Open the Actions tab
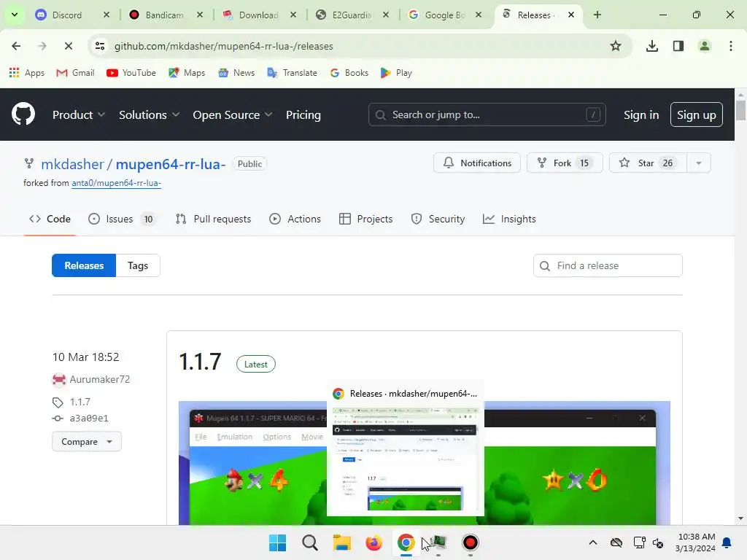 pos(295,219)
